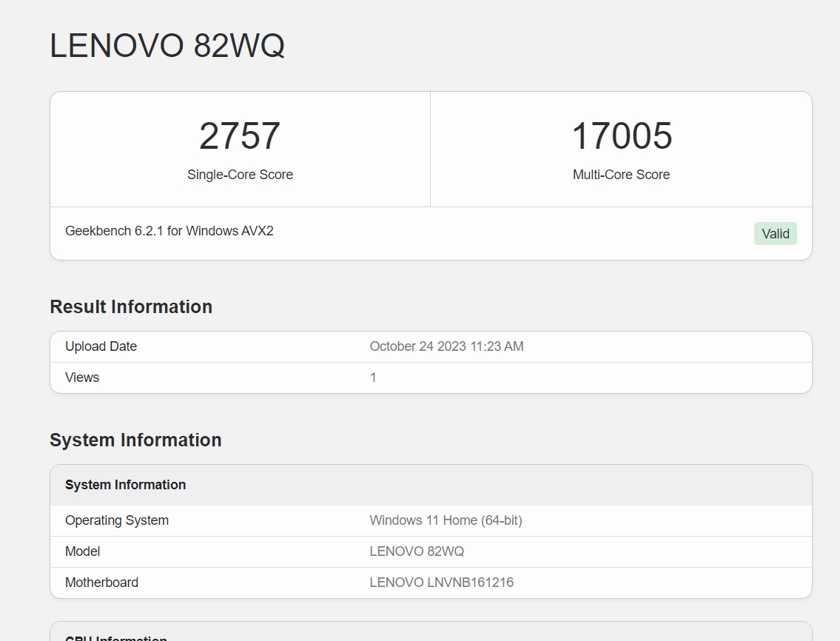Select the 2757 single-core score number
Screen dimensions: 840x641
(240, 136)
